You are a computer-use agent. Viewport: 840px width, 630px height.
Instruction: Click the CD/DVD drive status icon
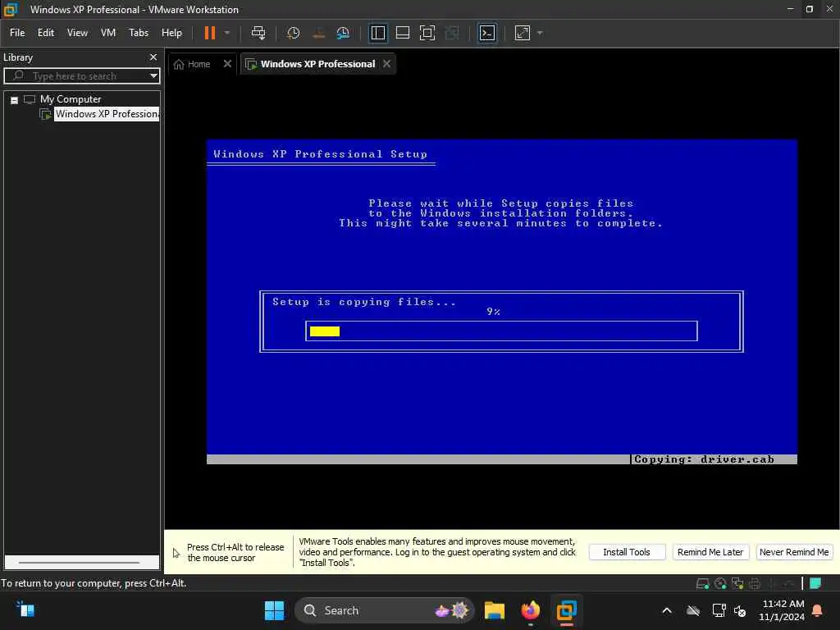point(720,583)
